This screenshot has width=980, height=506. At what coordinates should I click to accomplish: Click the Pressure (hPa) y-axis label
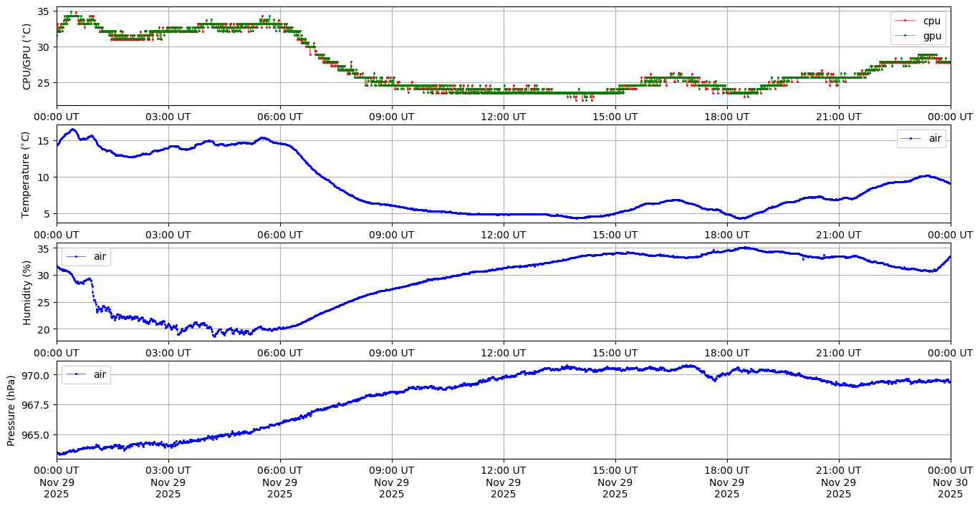11,409
